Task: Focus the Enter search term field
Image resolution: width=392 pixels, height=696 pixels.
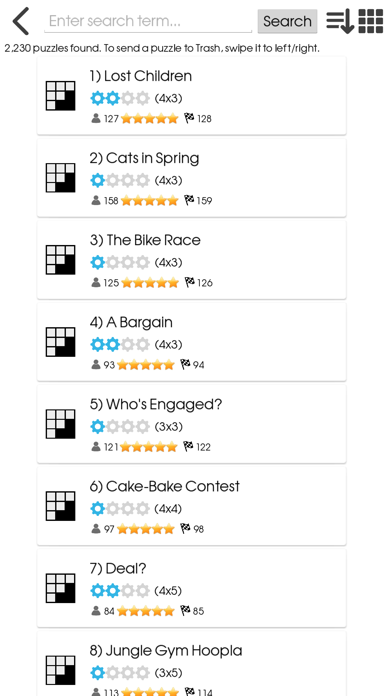Action: pyautogui.click(x=148, y=21)
